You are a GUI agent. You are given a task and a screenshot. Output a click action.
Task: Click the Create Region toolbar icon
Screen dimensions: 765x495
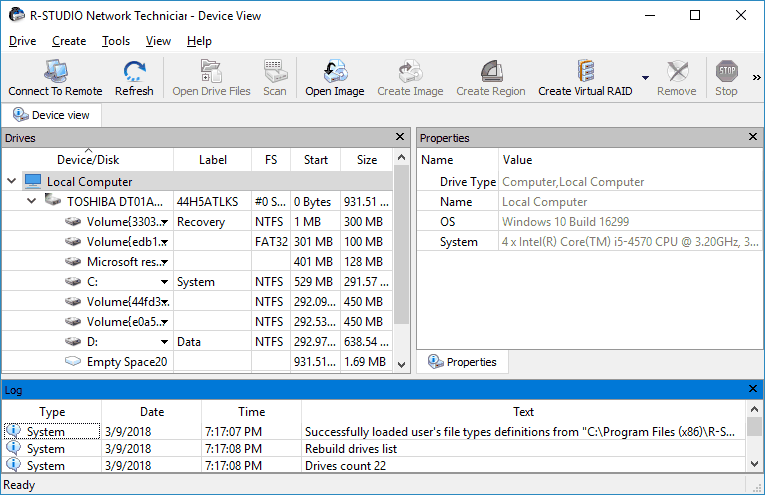491,71
